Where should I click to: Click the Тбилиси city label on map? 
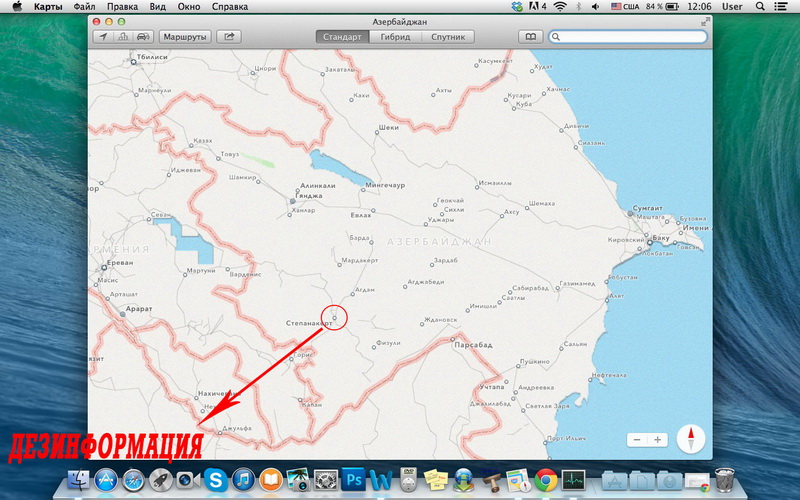point(152,57)
